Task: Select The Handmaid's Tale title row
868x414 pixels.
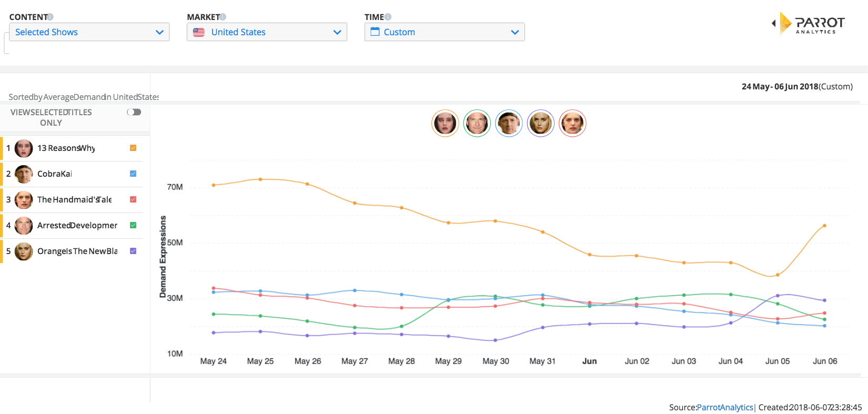Action: pos(73,200)
